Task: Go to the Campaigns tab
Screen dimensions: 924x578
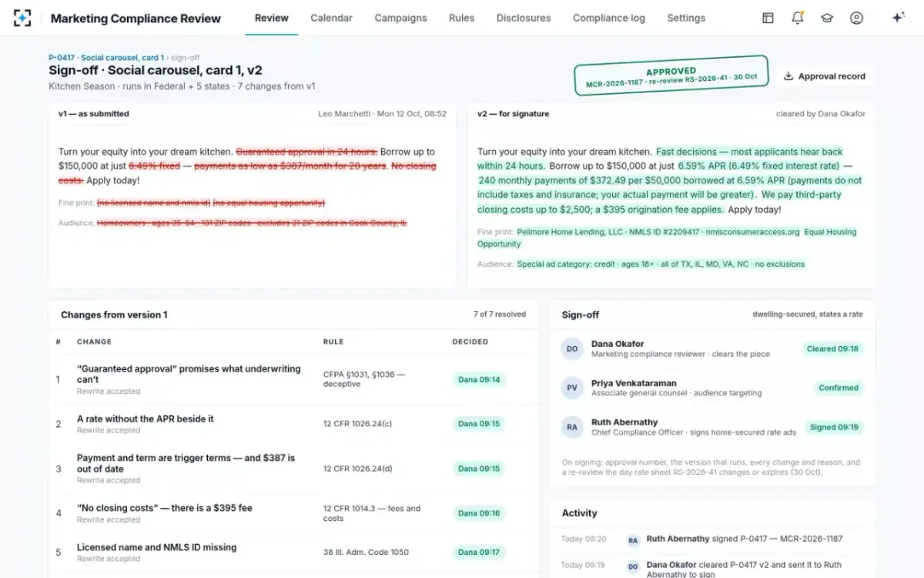Action: coord(400,18)
